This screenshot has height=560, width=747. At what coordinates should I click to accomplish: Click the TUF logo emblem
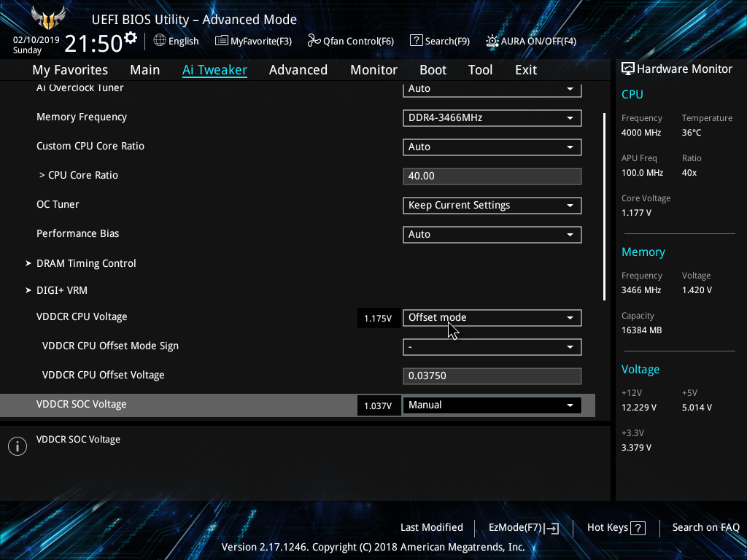click(x=48, y=17)
